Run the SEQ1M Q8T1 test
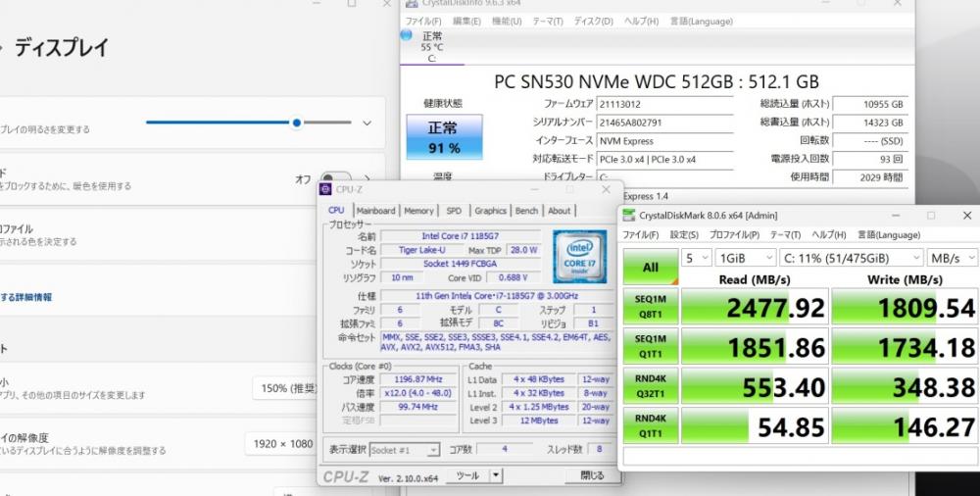The image size is (980, 496). pyautogui.click(x=651, y=306)
